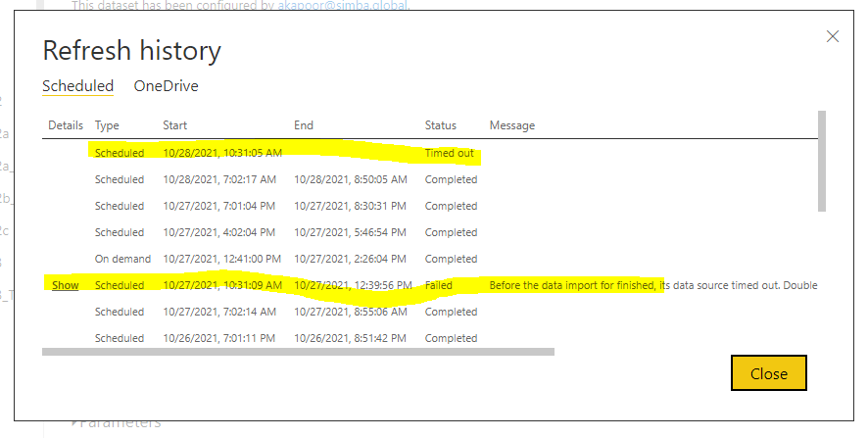Click end time 10/28/2021, 8:50:05 AM

(351, 179)
